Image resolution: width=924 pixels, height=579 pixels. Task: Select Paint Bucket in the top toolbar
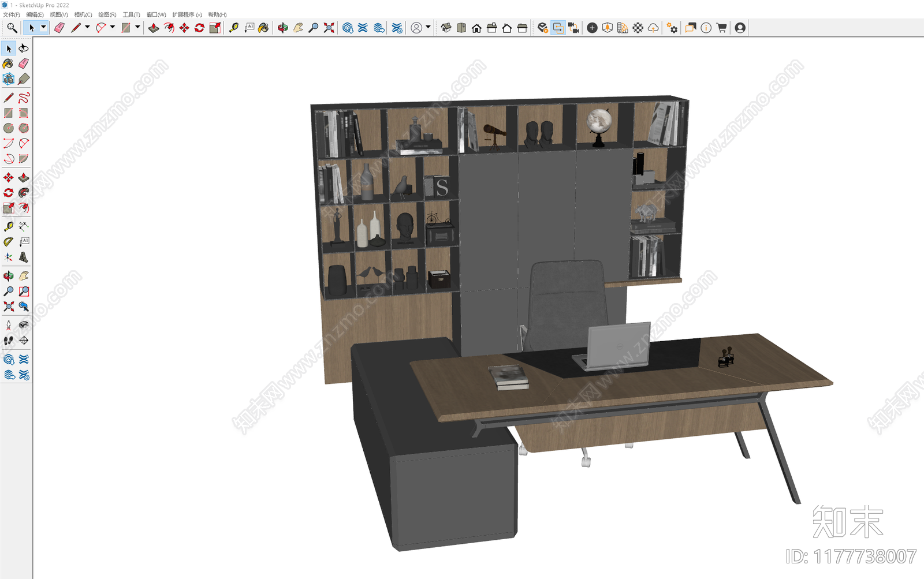point(263,28)
